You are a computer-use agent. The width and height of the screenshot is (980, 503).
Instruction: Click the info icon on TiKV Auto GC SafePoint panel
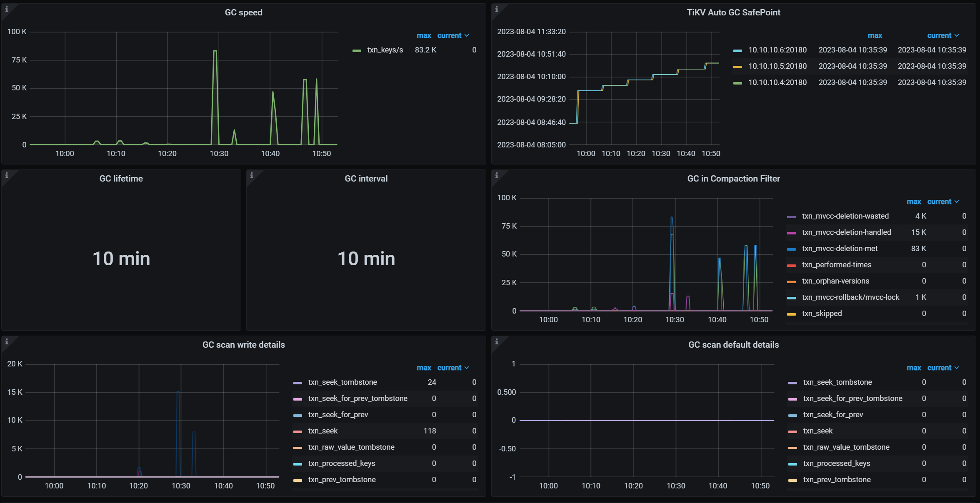pos(496,9)
